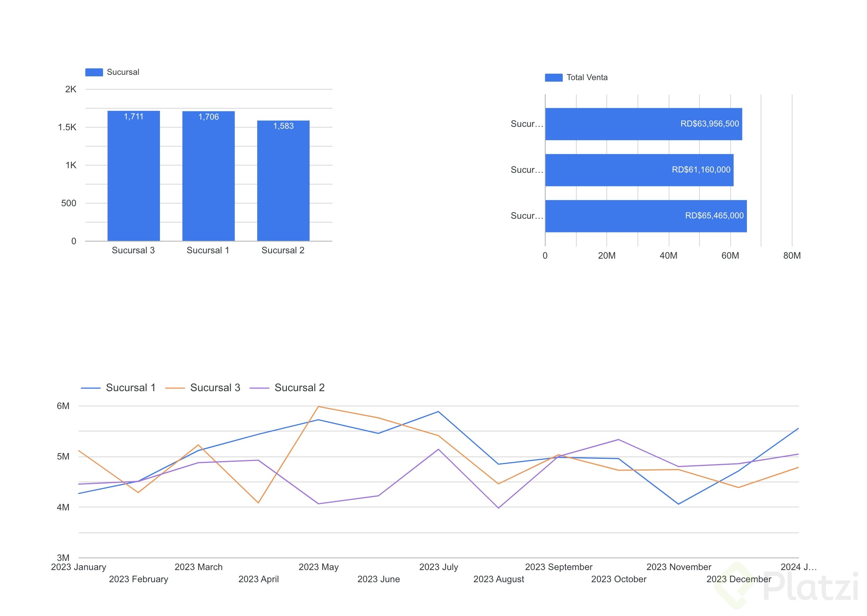
Task: Click the 2023 July axis label
Action: (x=438, y=567)
